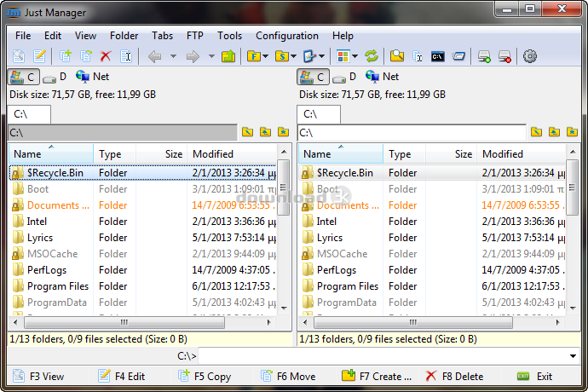
Task: Refresh the panel with green arrows icon
Action: tap(372, 56)
